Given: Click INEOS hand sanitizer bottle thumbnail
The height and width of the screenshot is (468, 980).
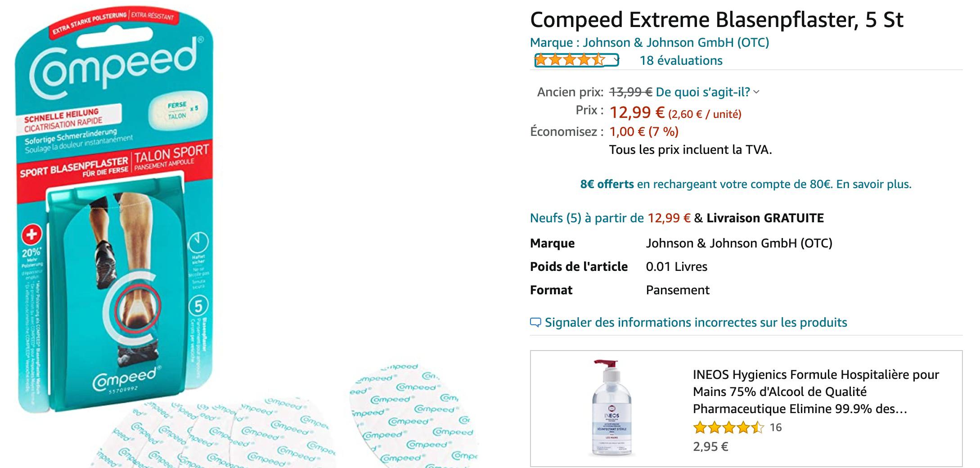Looking at the screenshot, I should pos(611,408).
